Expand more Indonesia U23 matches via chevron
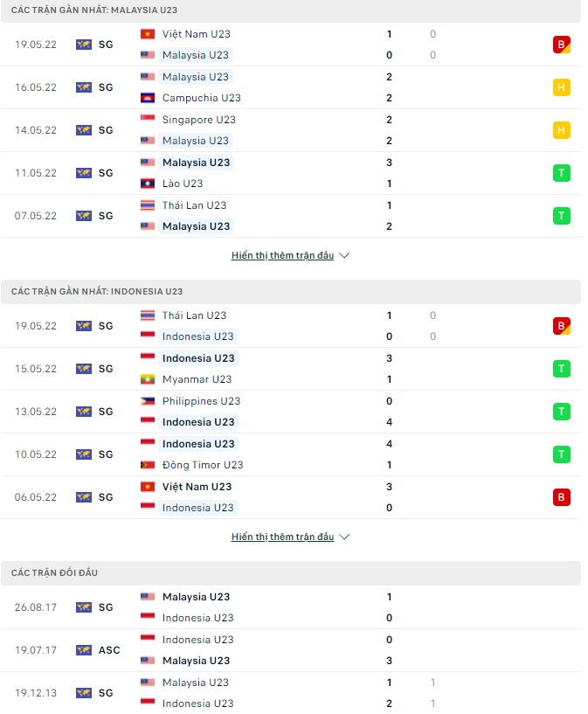Viewport: 588px width, 714px height. tap(343, 537)
